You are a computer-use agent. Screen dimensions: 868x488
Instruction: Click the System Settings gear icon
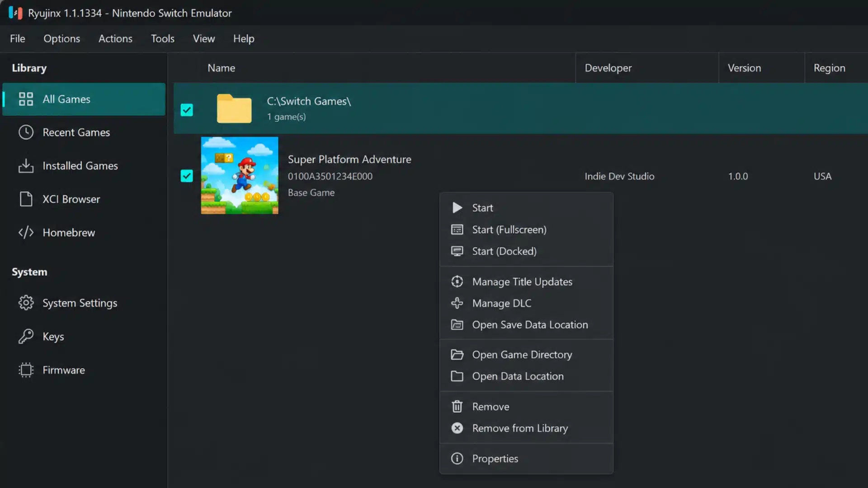pos(26,303)
